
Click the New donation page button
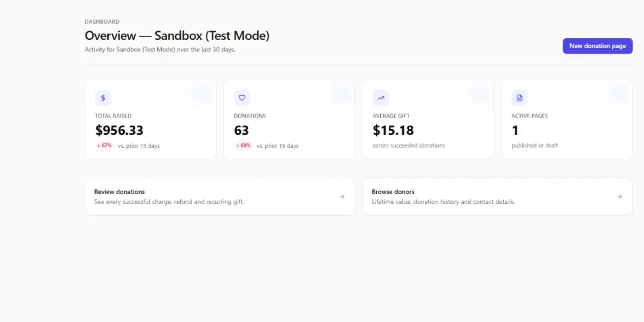598,46
